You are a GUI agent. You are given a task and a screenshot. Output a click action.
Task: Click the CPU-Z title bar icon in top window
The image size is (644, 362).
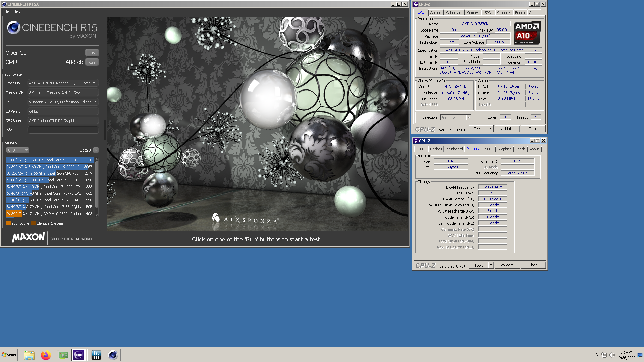tap(416, 4)
